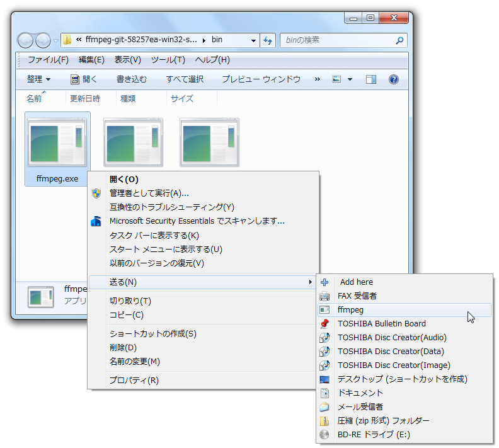Choose 削除(D) in context menu
This screenshot has width=499, height=448.
204,348
